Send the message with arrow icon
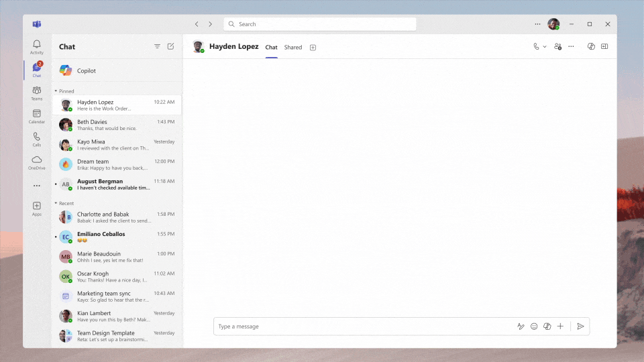 pyautogui.click(x=580, y=326)
